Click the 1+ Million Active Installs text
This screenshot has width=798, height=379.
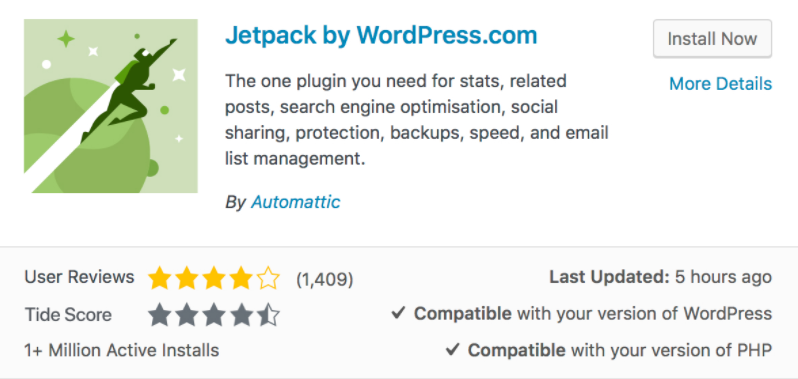click(122, 350)
